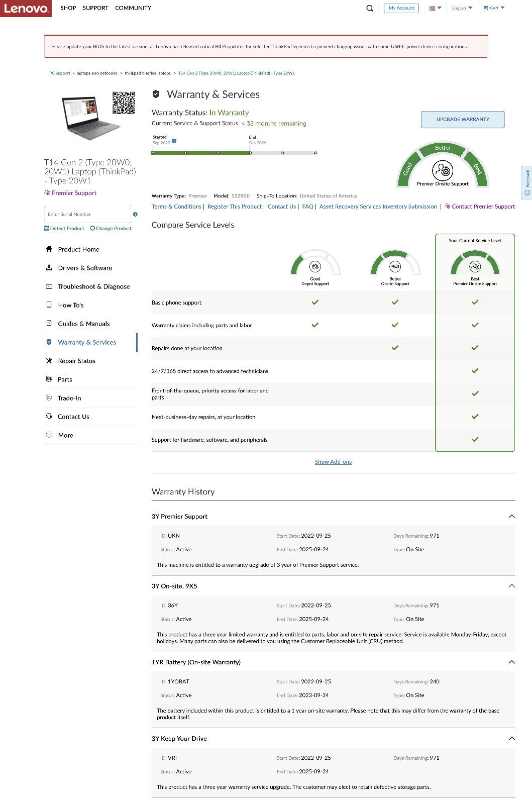
Task: Click the Product Home house icon
Action: (x=49, y=249)
